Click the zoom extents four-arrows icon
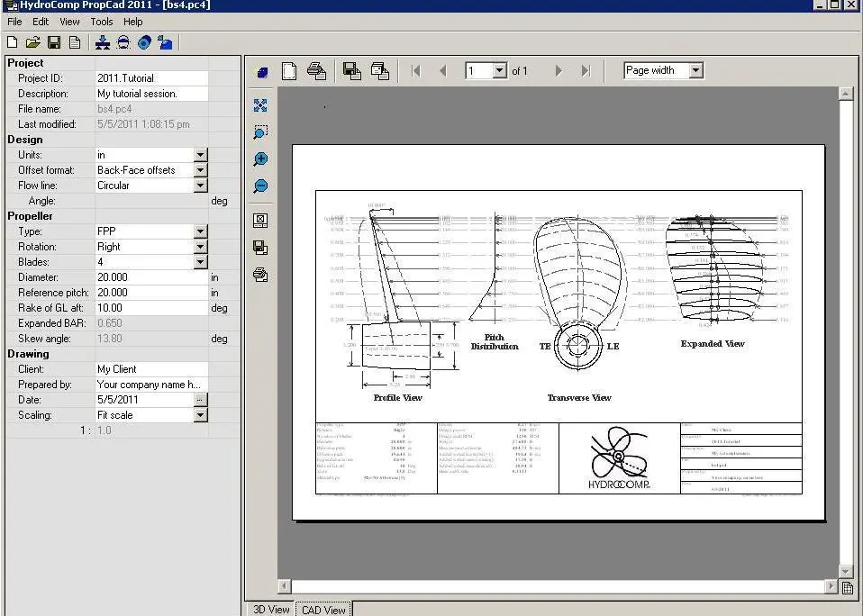The width and height of the screenshot is (863, 616). click(260, 105)
